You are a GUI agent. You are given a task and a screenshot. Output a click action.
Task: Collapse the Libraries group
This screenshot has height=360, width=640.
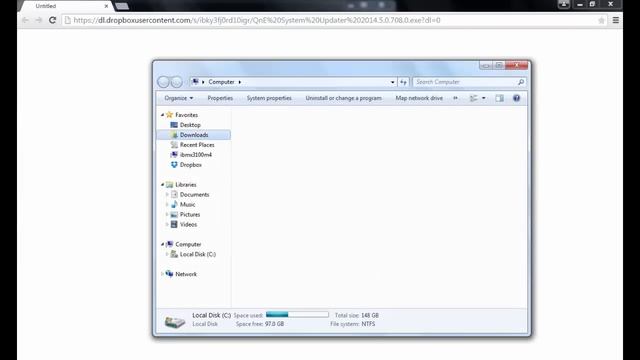pos(162,185)
